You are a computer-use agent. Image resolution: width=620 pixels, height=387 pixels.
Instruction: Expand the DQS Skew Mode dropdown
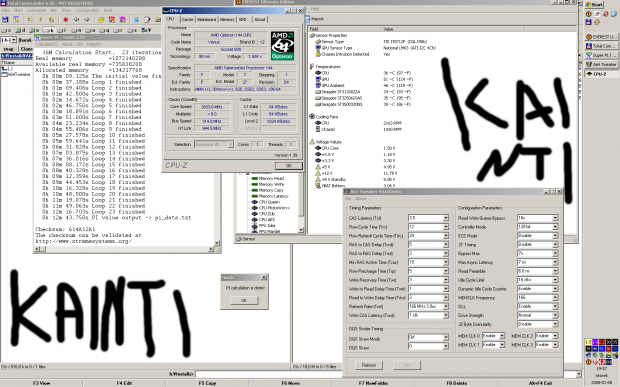tap(446, 337)
